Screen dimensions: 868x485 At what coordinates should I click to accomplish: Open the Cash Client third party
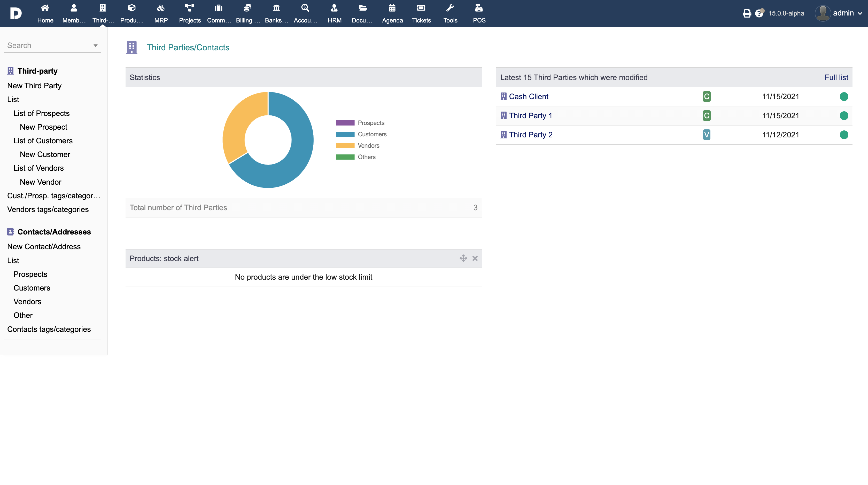(528, 97)
